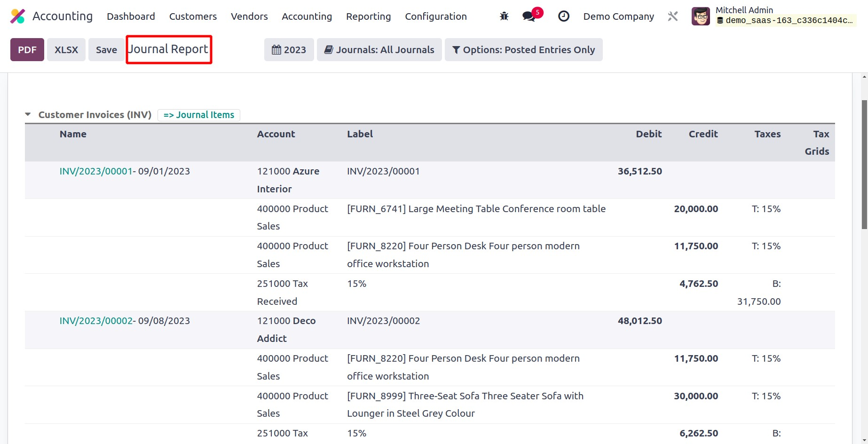868x444 pixels.
Task: Open invoice INV/2023/00002 link
Action: 96,321
